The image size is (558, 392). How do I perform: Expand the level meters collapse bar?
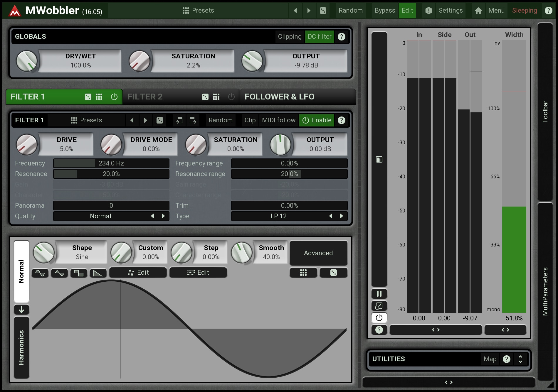coord(436,330)
